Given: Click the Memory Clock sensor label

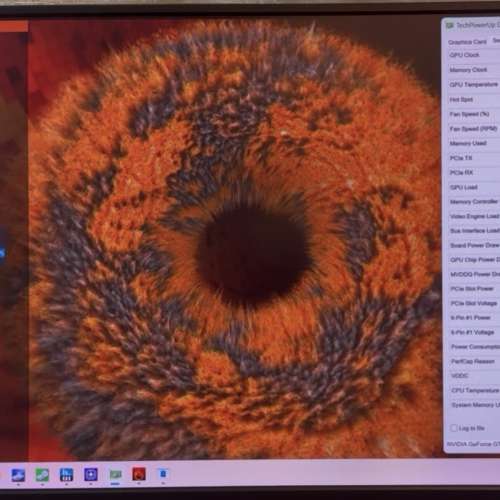Looking at the screenshot, I should [468, 70].
